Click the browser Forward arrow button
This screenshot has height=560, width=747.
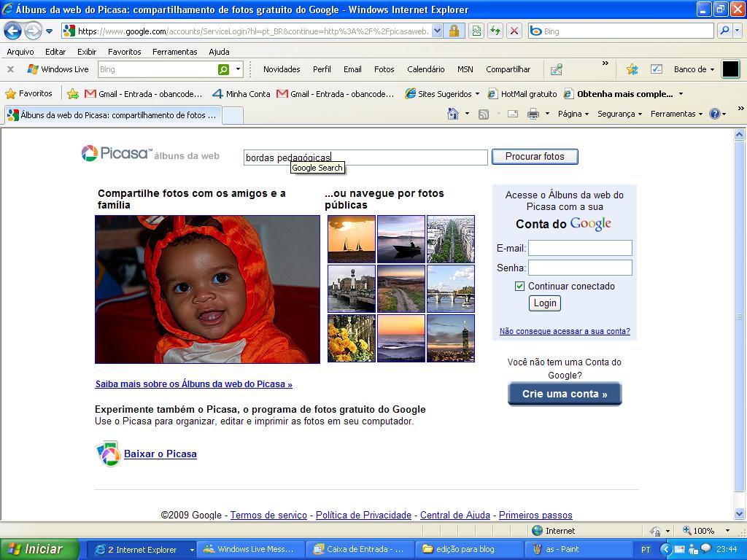point(33,31)
